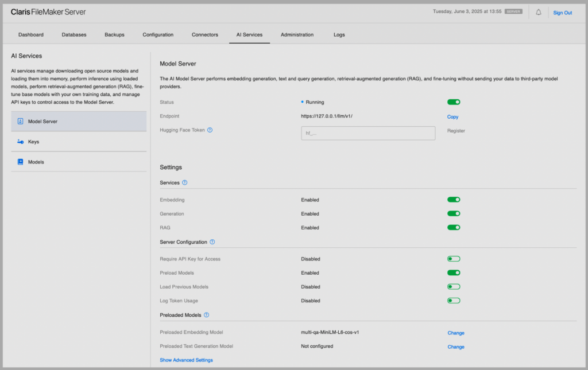Click the Endpoint field label
This screenshot has width=588, height=370.
[x=169, y=116]
